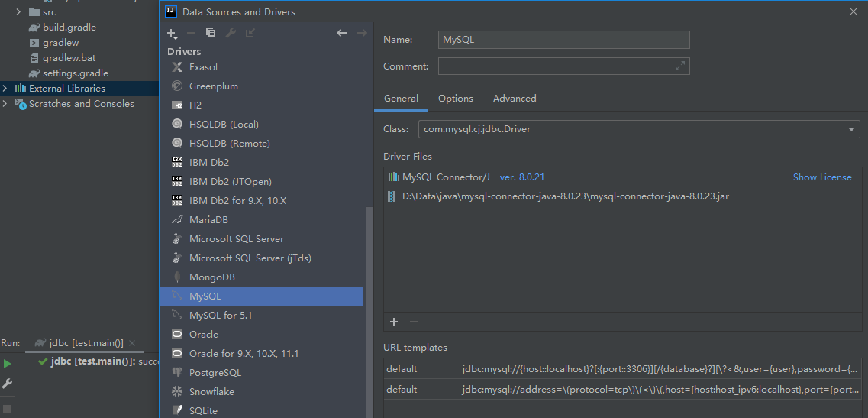This screenshot has width=868, height=418.
Task: Click the IBM Db2 driver icon
Action: [x=177, y=163]
